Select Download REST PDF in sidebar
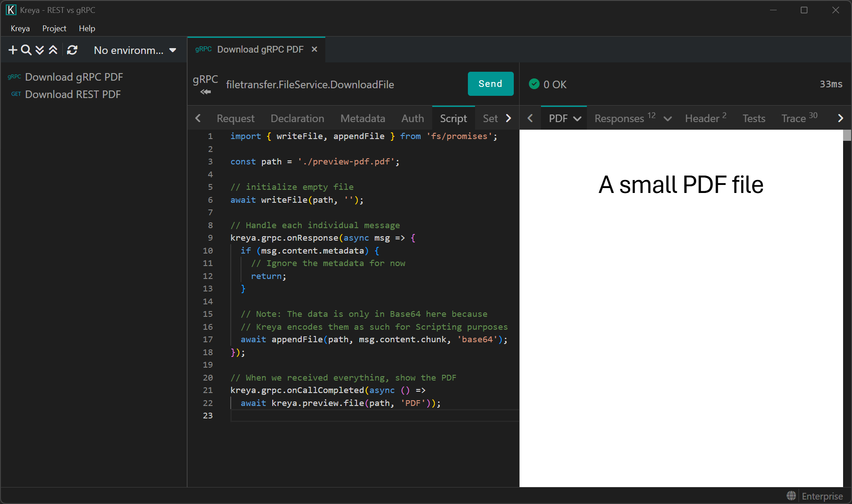Screen dimensions: 852x504 point(73,94)
